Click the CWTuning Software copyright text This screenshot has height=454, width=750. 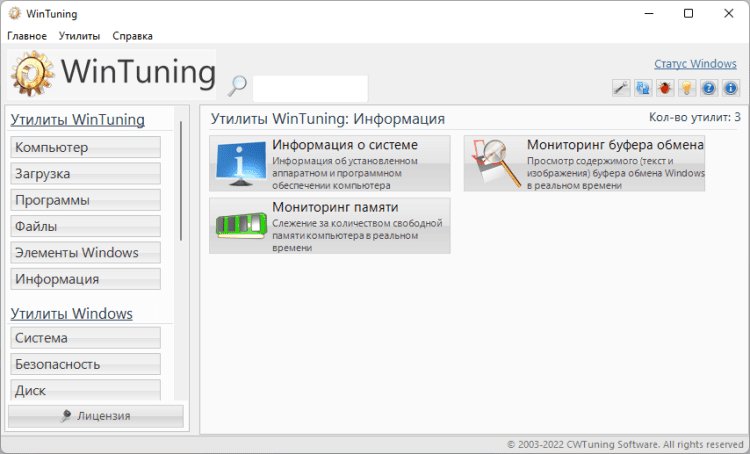(625, 444)
